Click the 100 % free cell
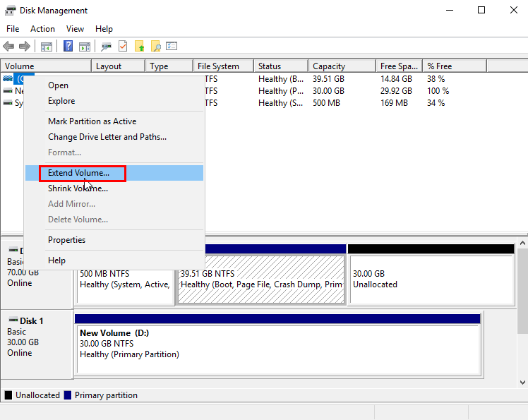 coord(438,91)
